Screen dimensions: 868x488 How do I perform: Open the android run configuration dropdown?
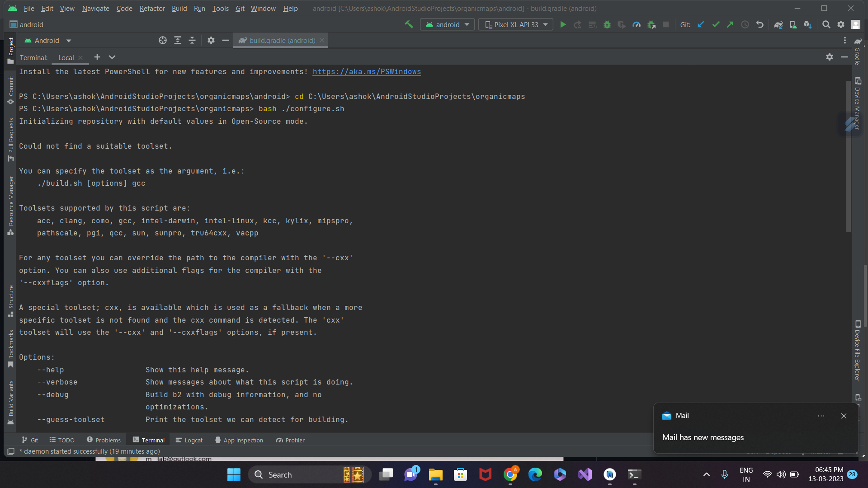click(x=448, y=24)
